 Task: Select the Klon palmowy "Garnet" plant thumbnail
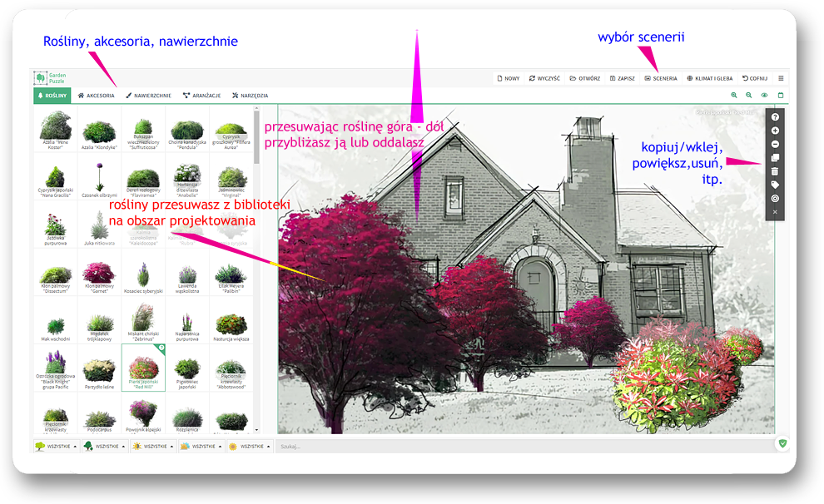pos(99,276)
